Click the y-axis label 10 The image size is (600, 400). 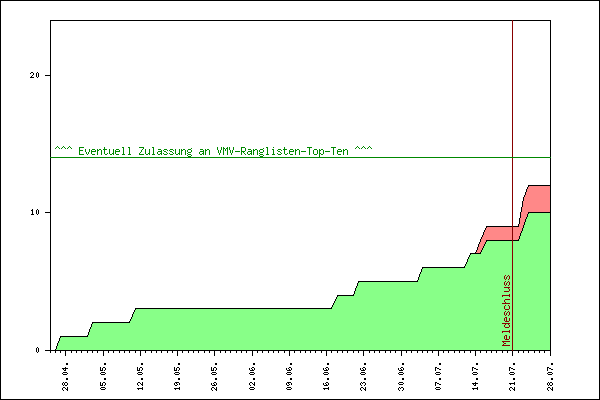(x=34, y=212)
